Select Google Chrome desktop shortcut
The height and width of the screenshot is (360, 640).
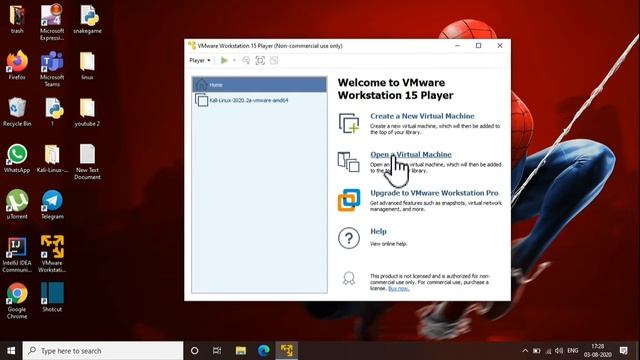[17, 301]
